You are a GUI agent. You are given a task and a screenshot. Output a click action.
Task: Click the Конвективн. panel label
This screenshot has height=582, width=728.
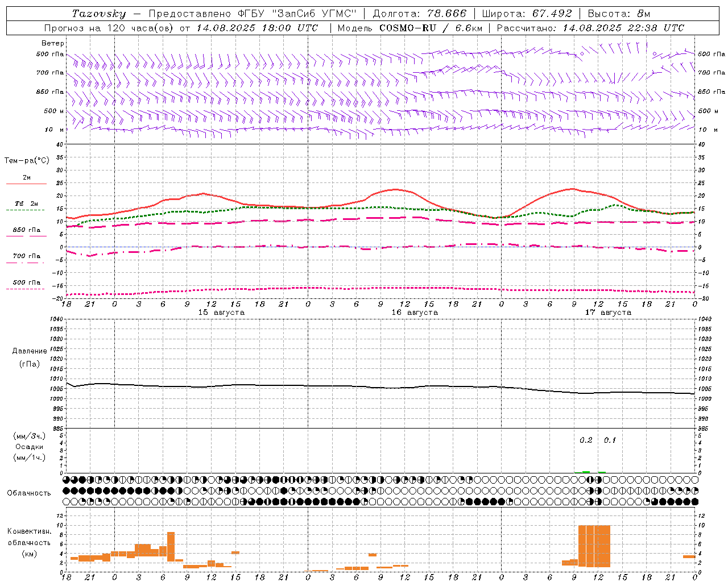(30, 531)
